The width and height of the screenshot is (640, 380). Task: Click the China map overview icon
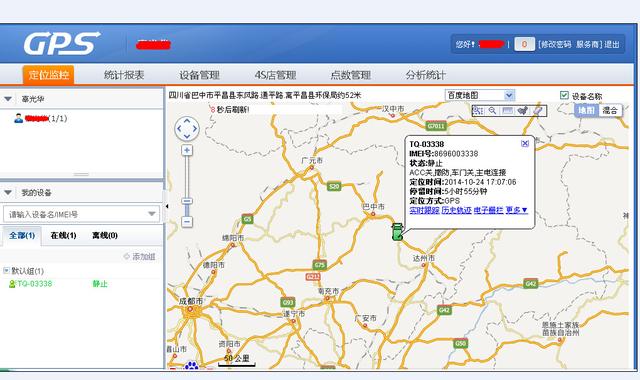pos(523,111)
